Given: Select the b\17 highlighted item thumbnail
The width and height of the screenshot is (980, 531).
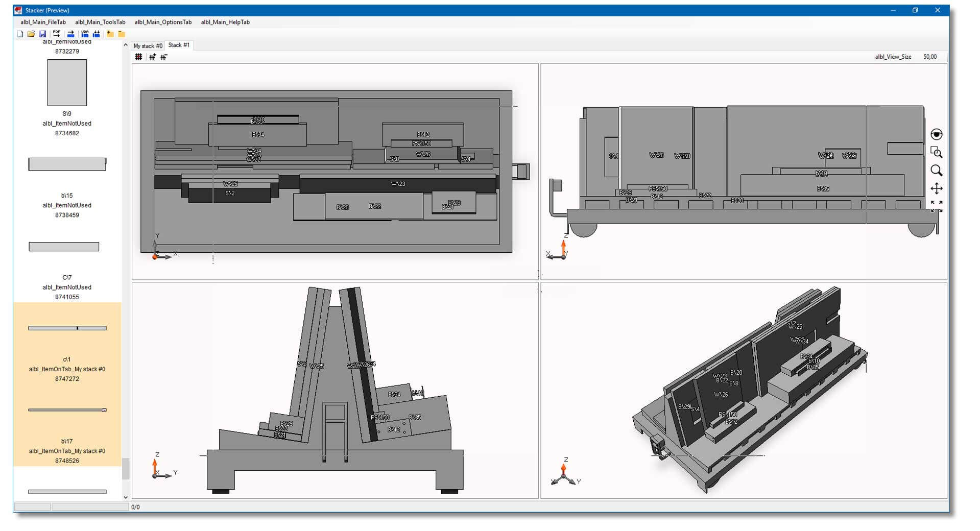Looking at the screenshot, I should tap(67, 410).
